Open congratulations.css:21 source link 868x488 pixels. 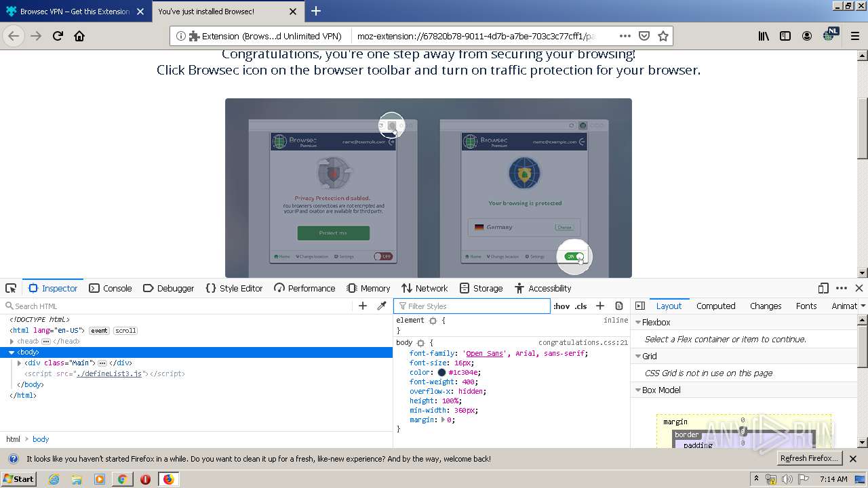coord(583,343)
